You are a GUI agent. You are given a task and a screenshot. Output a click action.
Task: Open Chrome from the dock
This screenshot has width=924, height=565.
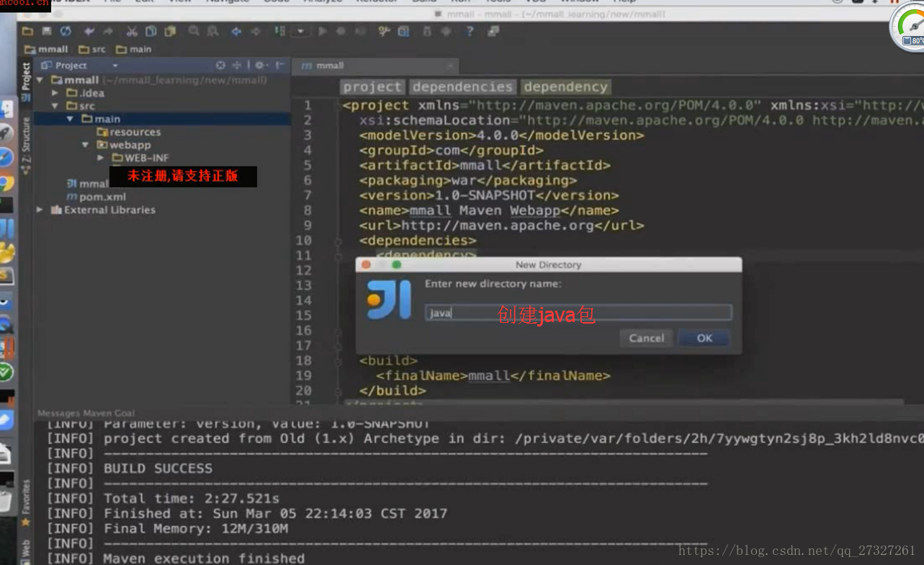(x=6, y=182)
